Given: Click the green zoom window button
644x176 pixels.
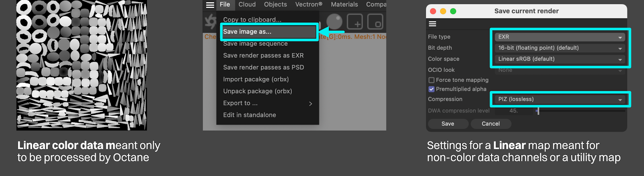Looking at the screenshot, I should (x=453, y=11).
